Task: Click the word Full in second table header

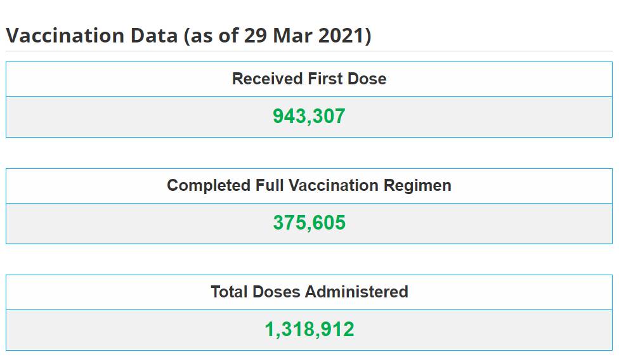Action: tap(270, 185)
